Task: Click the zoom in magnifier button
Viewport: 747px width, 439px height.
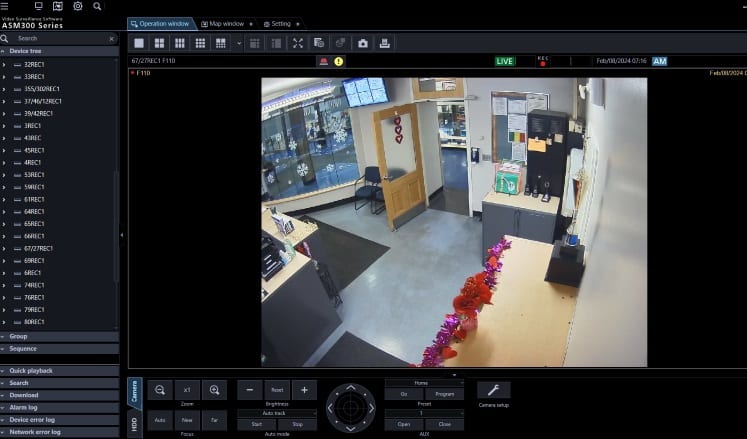Action: [214, 390]
